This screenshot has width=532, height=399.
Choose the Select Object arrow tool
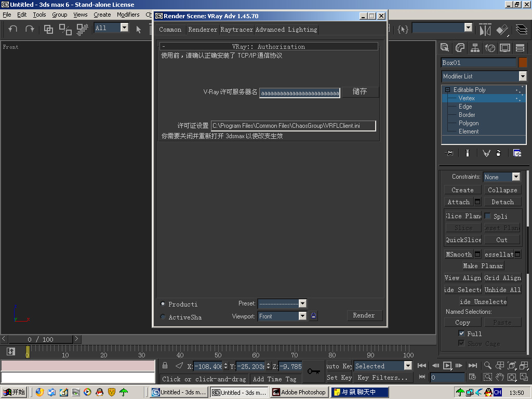pos(138,30)
